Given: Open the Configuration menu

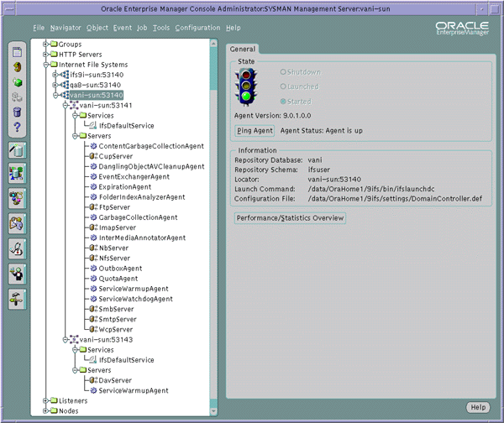Looking at the screenshot, I should (197, 28).
